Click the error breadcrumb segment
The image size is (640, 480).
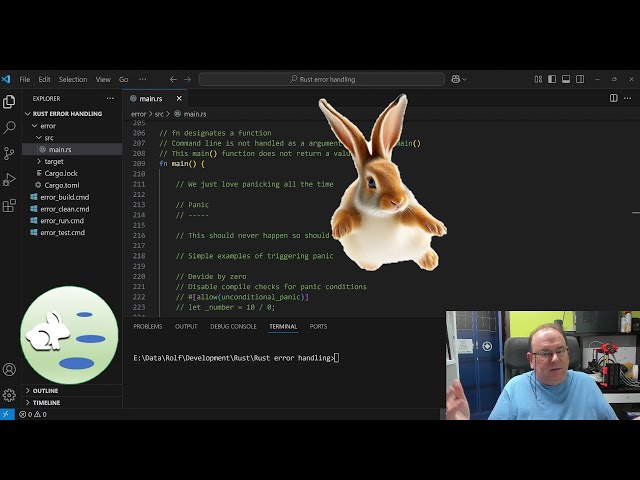click(x=138, y=114)
